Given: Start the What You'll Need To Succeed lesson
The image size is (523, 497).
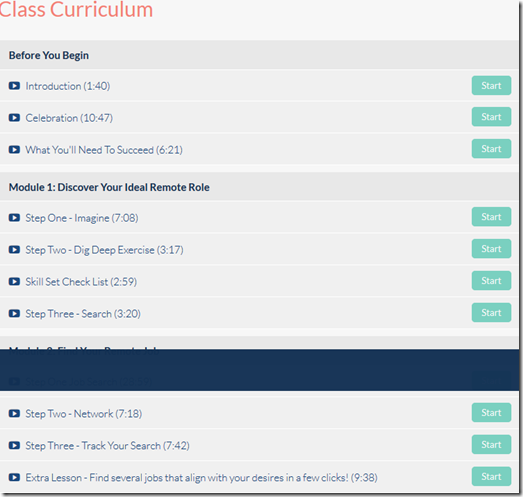Looking at the screenshot, I should 491,148.
